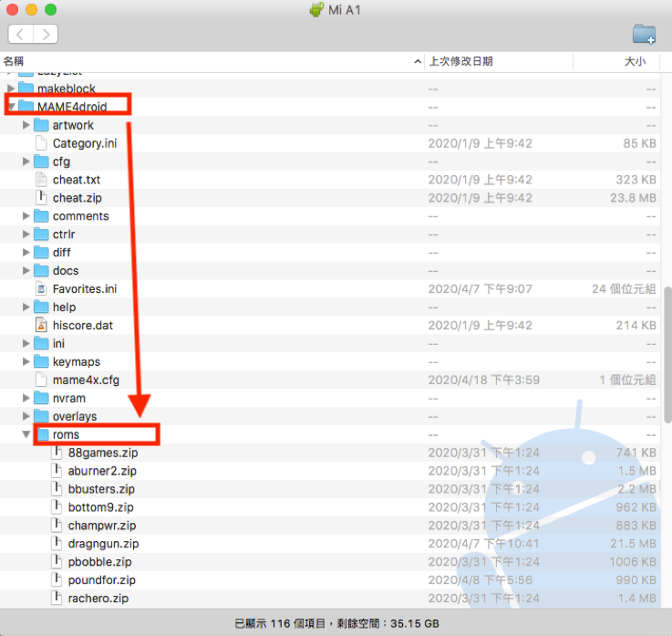Click the 1006 KB size of pbobble.zip
This screenshot has height=636, width=672.
coord(633,562)
